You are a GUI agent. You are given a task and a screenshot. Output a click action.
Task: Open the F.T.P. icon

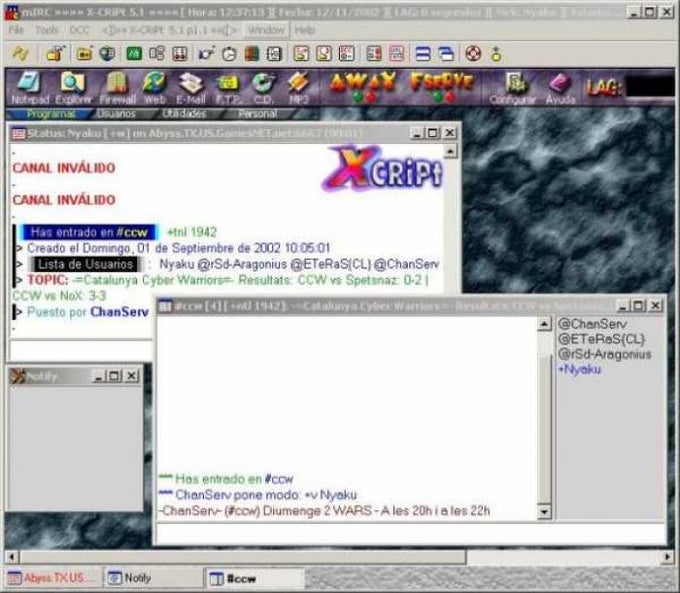[x=228, y=88]
